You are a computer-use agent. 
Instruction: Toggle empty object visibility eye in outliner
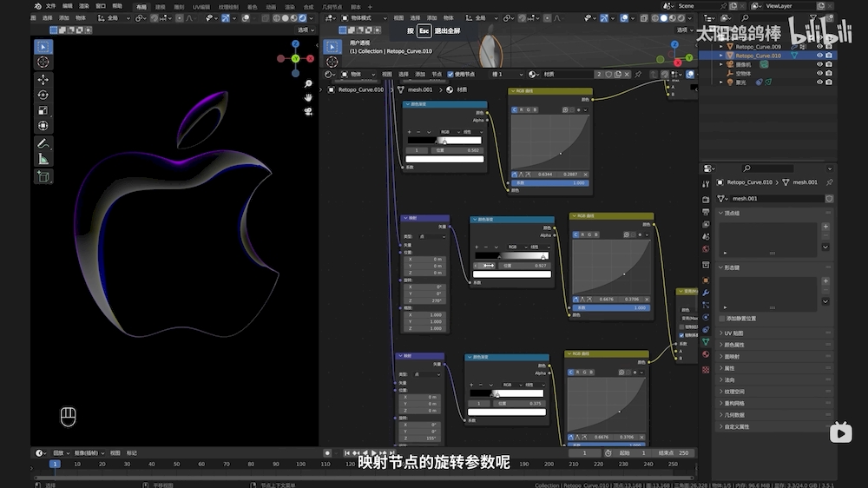click(820, 73)
